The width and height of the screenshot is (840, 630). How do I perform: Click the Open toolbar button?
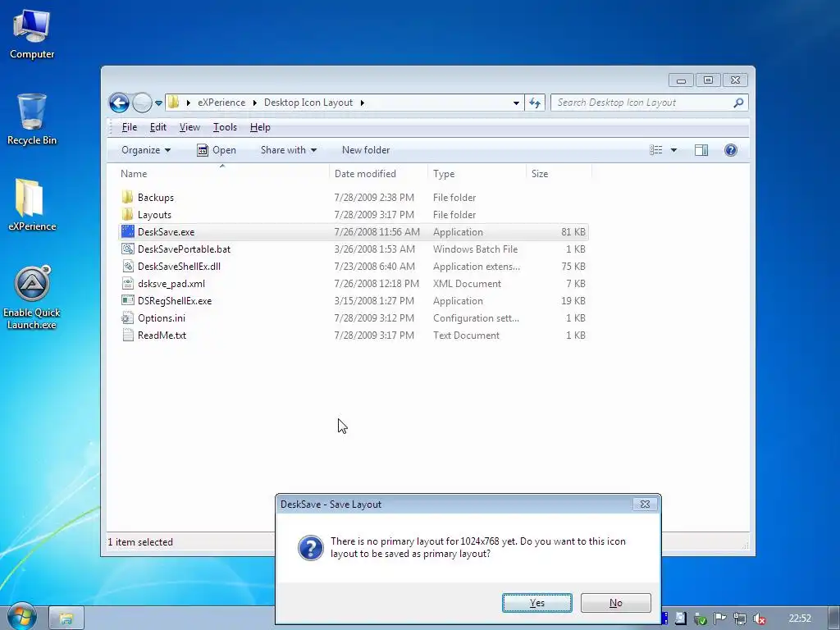(x=217, y=150)
